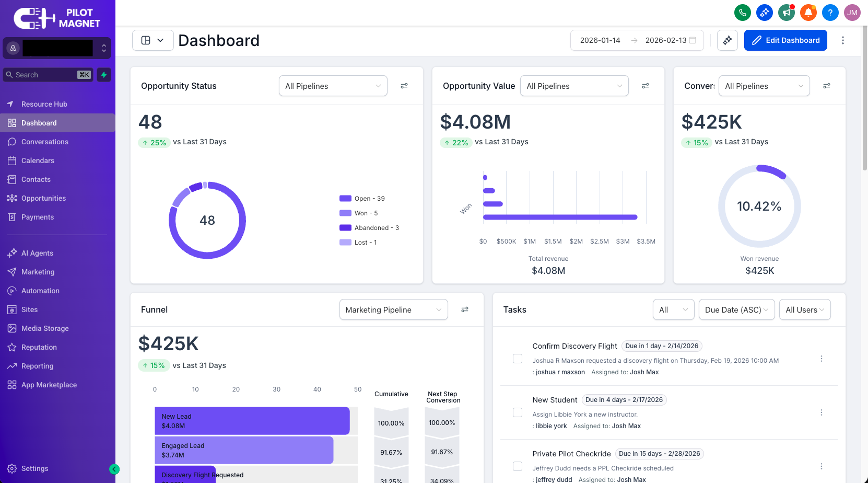Tick the Private Pilot Checkride checkbox
868x483 pixels.
(x=518, y=466)
